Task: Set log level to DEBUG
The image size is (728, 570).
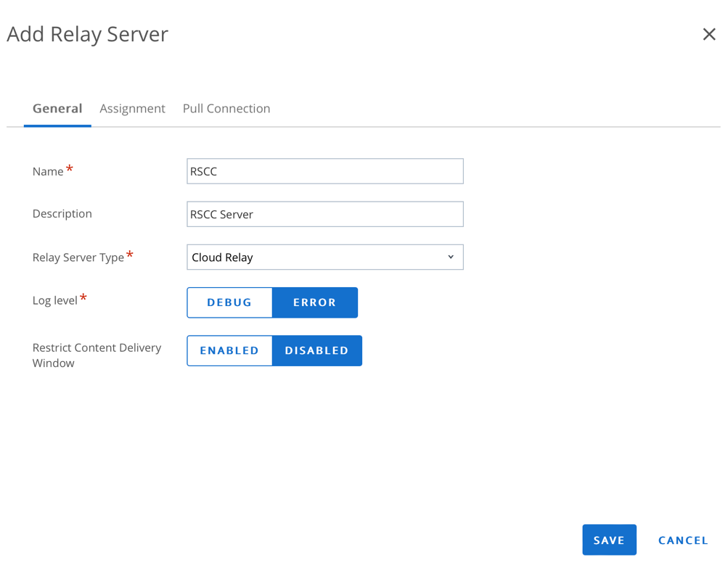Action: 229,302
